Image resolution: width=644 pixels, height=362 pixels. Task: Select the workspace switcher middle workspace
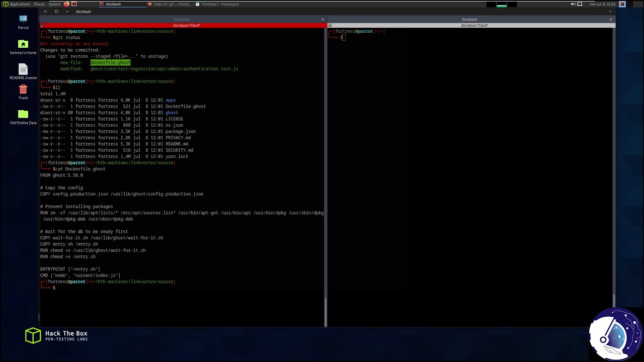coord(502,4)
